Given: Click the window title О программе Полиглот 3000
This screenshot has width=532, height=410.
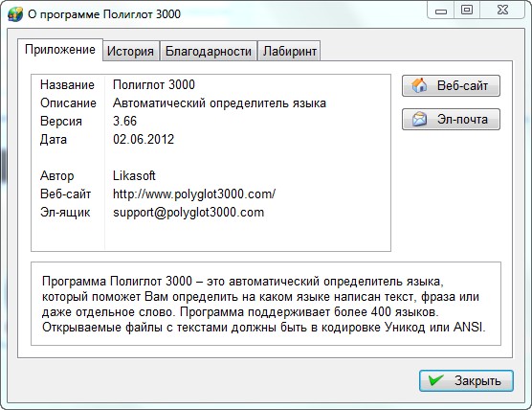Looking at the screenshot, I should (104, 14).
